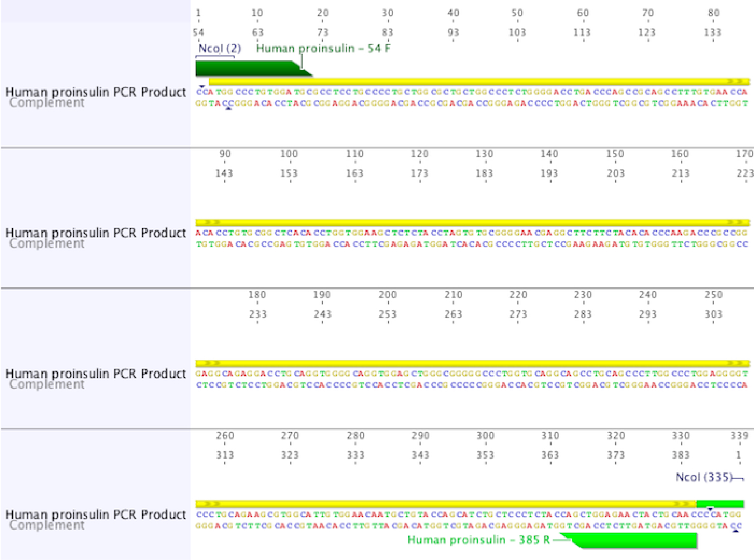Viewport: 754px width, 560px height.
Task: Click the NcoI (2) bracket line under its label
Action: [x=215, y=56]
